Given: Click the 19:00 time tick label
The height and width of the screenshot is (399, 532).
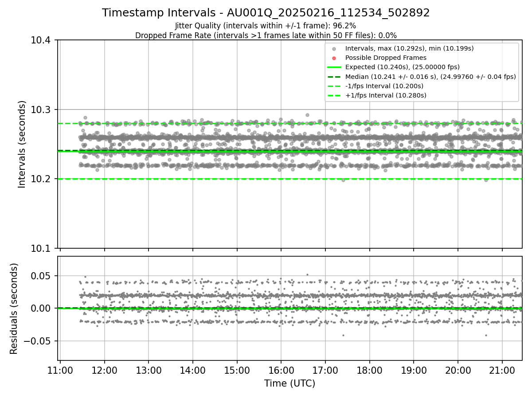Looking at the screenshot, I should (414, 370).
